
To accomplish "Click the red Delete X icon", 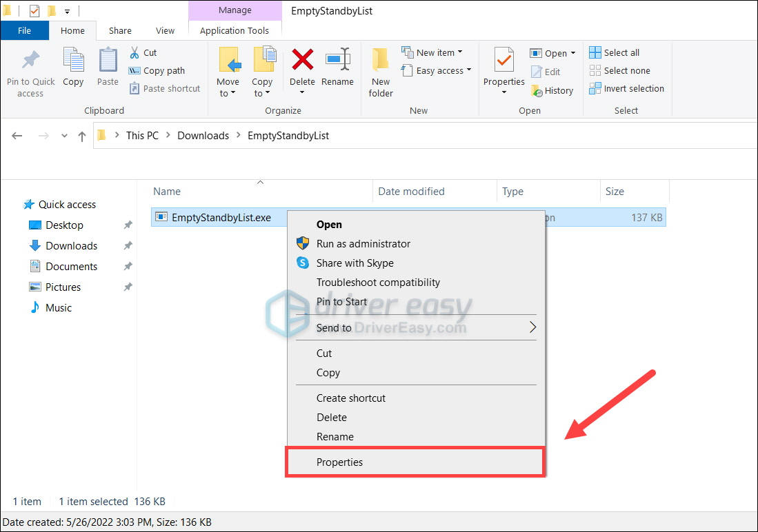I will pyautogui.click(x=302, y=60).
